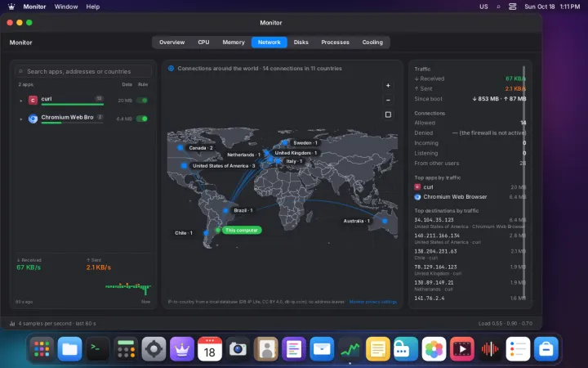Open the voice recorder waveform app in dock
Screen dimensions: 588x368
pos(490,349)
